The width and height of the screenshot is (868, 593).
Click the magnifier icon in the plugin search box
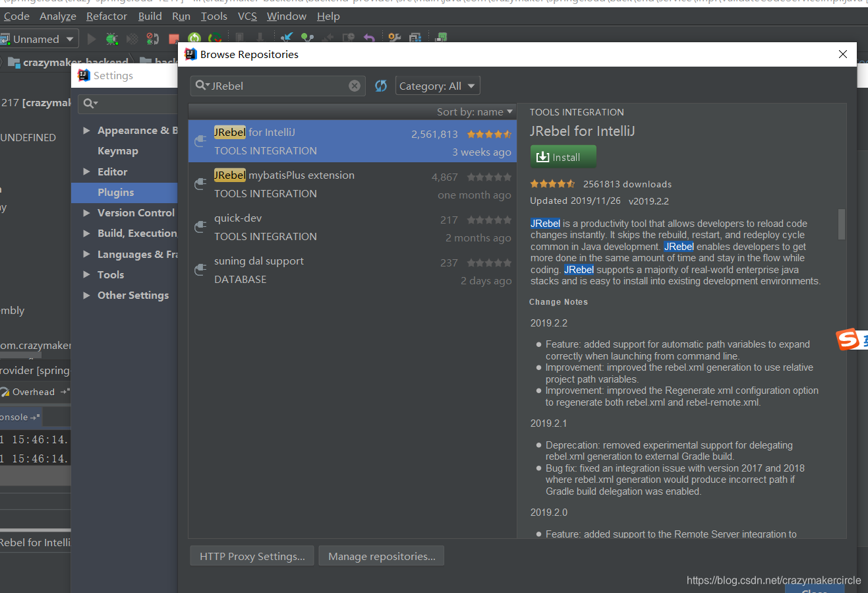202,86
